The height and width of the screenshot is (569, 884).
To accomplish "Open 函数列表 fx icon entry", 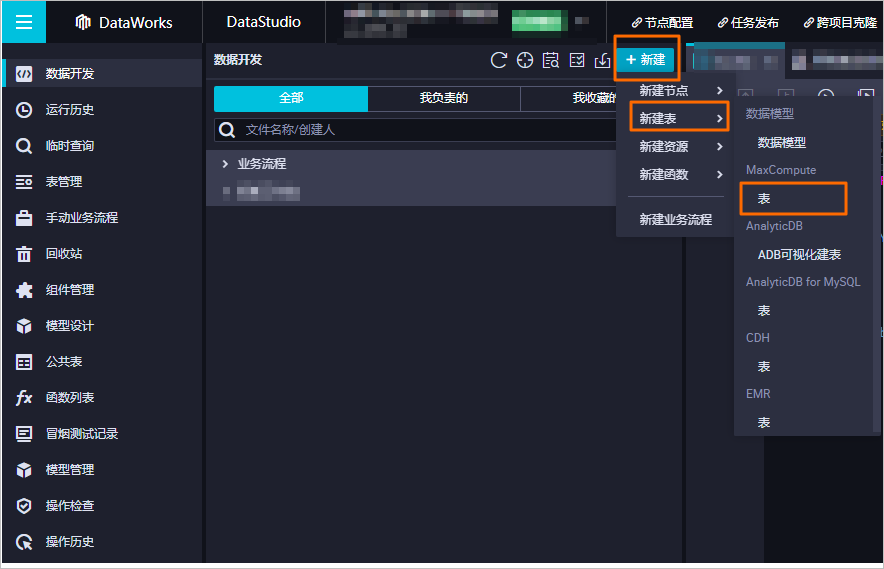I will [102, 398].
